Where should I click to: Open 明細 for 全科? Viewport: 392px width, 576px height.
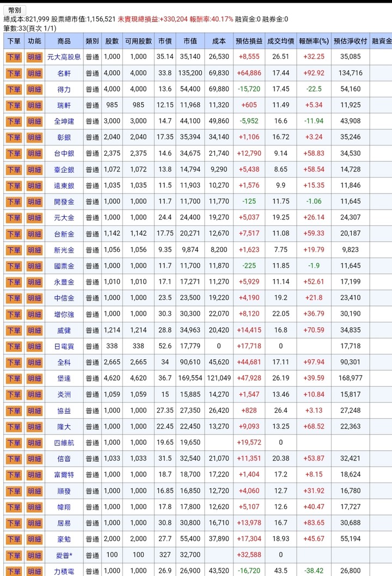pos(34,363)
